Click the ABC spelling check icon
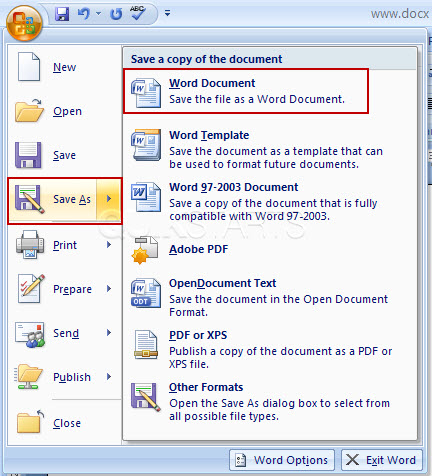The width and height of the screenshot is (432, 476). [138, 13]
